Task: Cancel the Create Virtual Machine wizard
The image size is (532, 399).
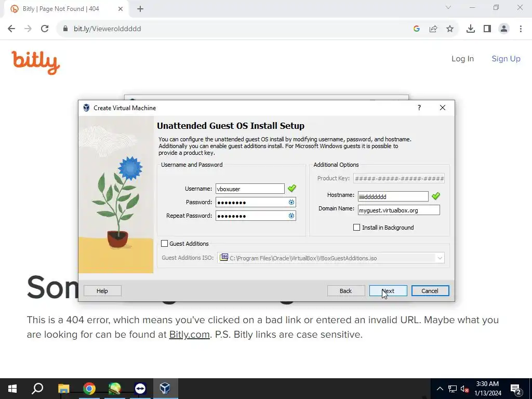Action: tap(430, 291)
